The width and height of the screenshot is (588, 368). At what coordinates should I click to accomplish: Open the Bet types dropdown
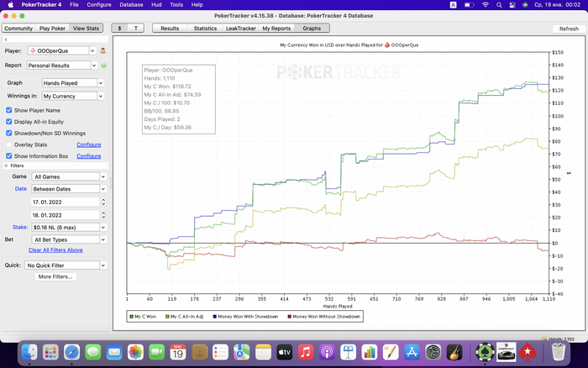[103, 239]
